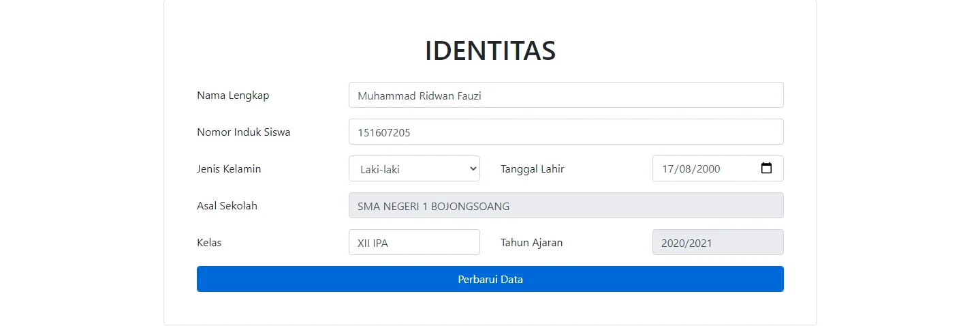
Task: Select the year segment 2000 in birth date
Action: pyautogui.click(x=708, y=169)
